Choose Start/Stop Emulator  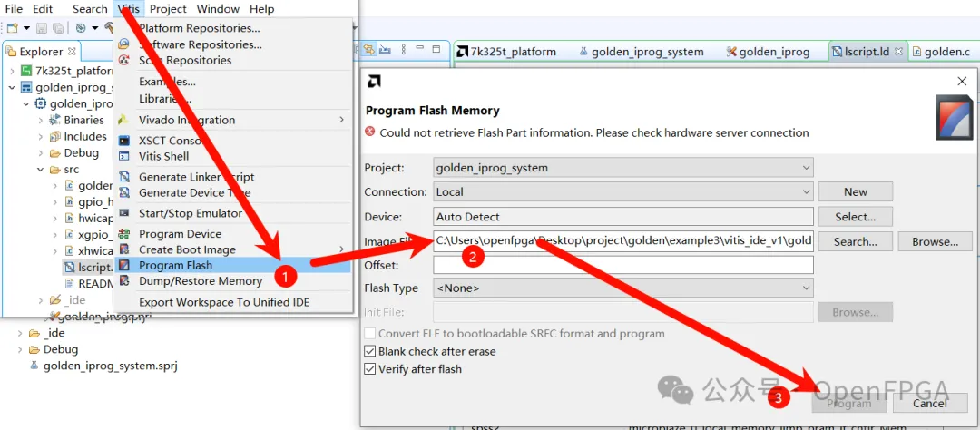(190, 213)
